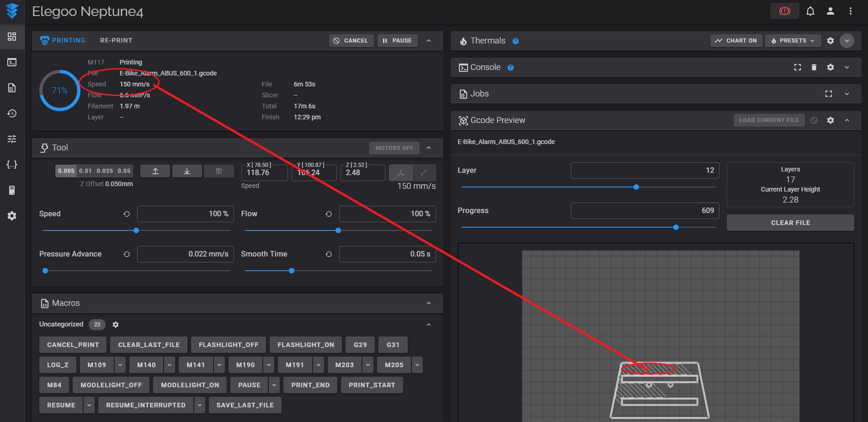Click the Gcode Preview Progress input field
The height and width of the screenshot is (422, 868).
tap(645, 211)
